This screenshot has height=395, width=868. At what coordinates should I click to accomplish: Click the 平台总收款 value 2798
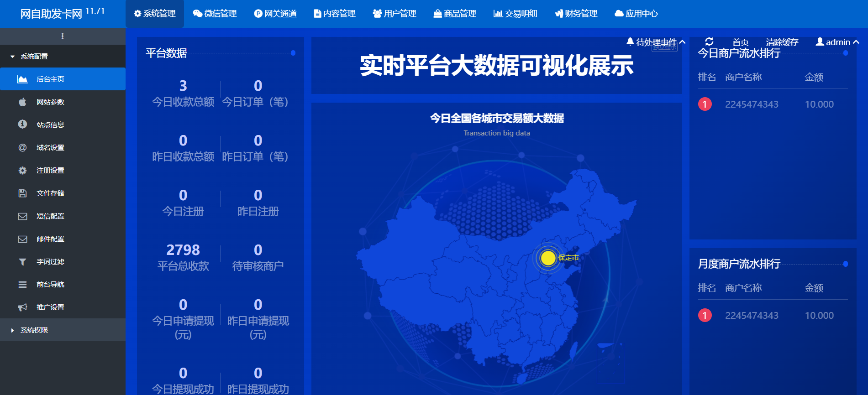pos(183,250)
